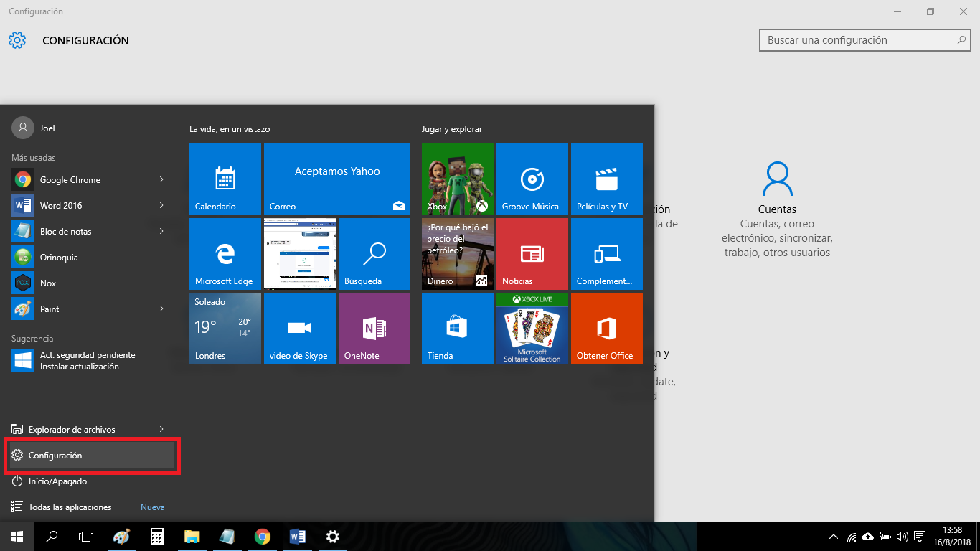Open Películas y TV tile
980x551 pixels.
click(x=607, y=179)
